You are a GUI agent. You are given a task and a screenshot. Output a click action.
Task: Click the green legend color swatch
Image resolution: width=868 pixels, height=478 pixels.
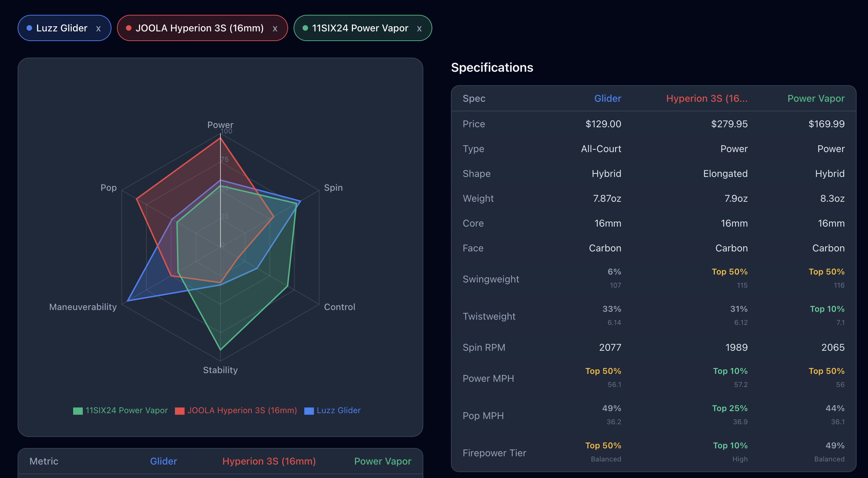[78, 411]
